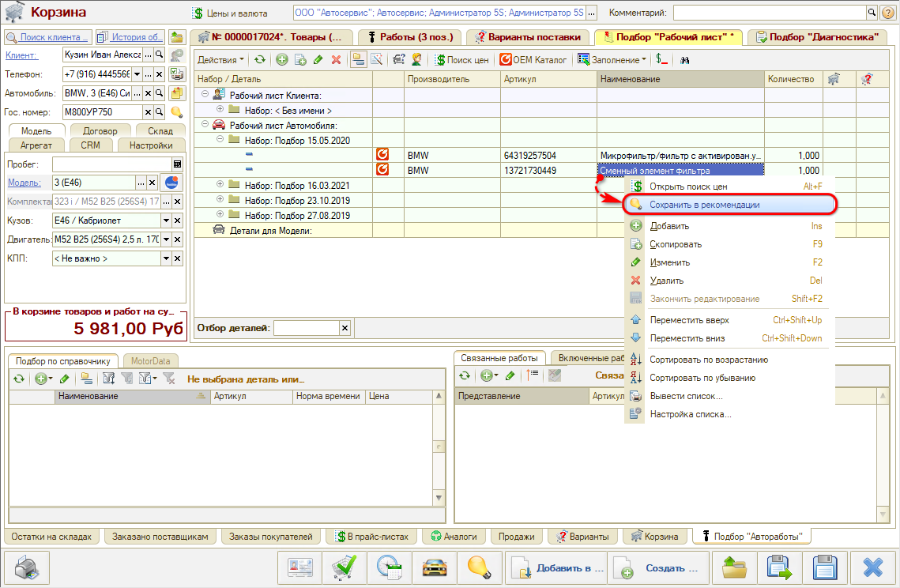Click the binoculars search icon in the worksheet toolbar

[x=685, y=60]
